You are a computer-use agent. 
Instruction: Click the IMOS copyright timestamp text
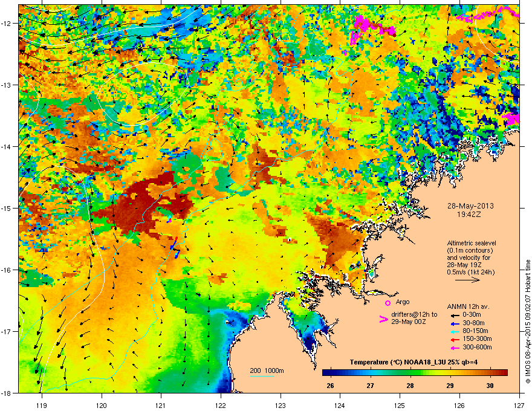[x=528, y=322]
